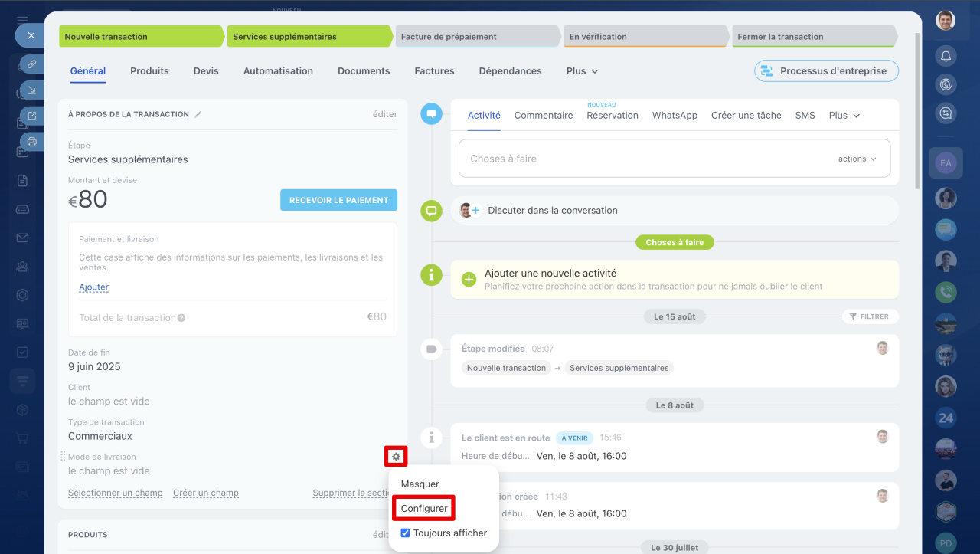Viewport: 980px width, 554px height.
Task: Click the gear icon next to Mode de livraison
Action: coord(396,457)
